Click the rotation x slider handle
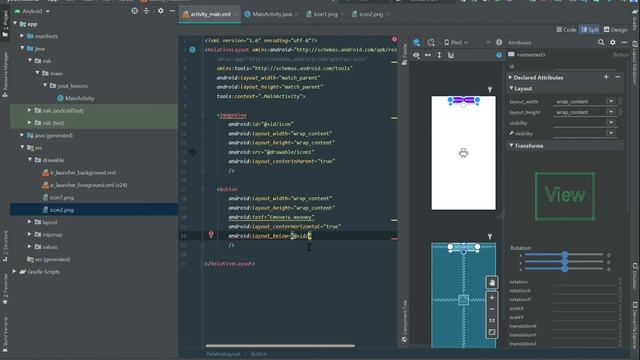Screen dimensions: 640x360 tap(565, 254)
